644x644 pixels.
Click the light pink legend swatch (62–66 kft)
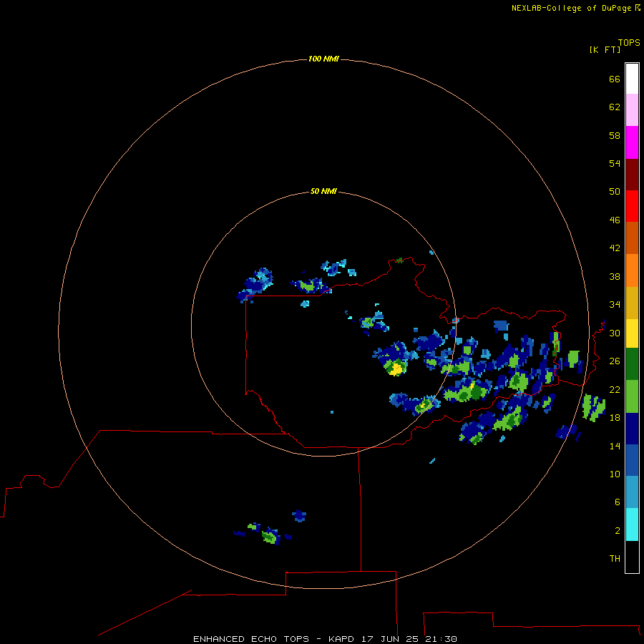click(632, 109)
